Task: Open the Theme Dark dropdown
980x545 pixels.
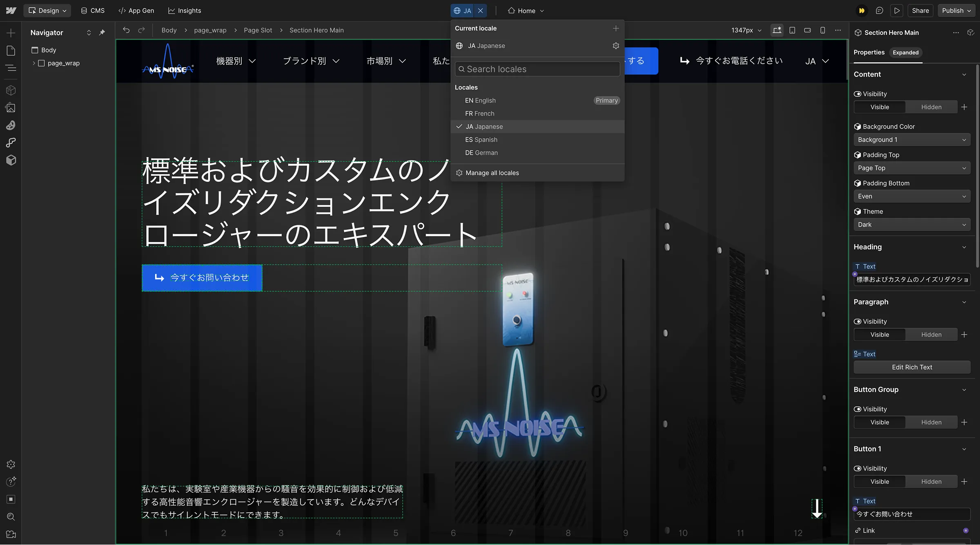Action: [912, 224]
